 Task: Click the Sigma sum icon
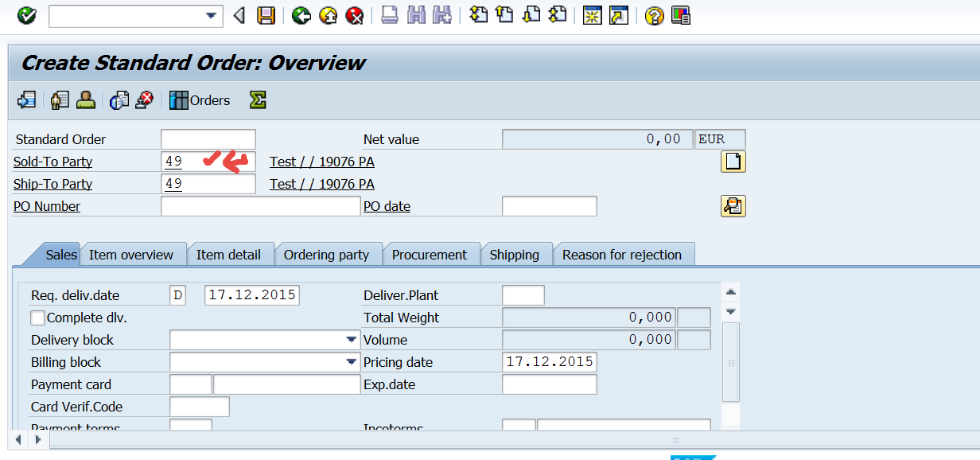[256, 100]
